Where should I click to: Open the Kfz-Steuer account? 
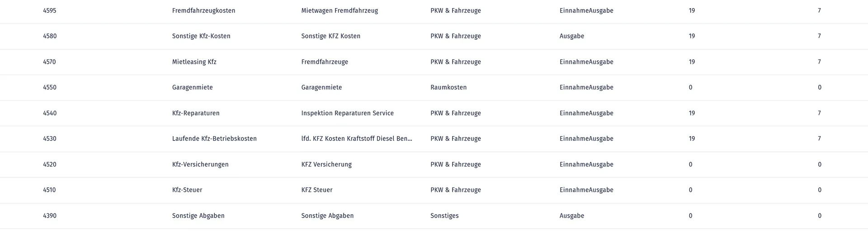point(187,190)
